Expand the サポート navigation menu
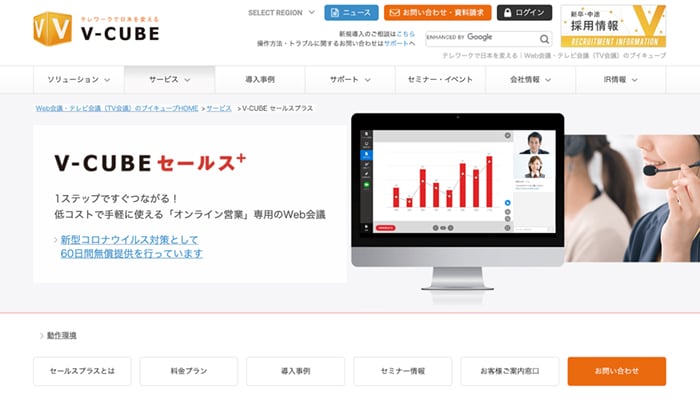Screen dimensions: 700x407 (x=350, y=79)
